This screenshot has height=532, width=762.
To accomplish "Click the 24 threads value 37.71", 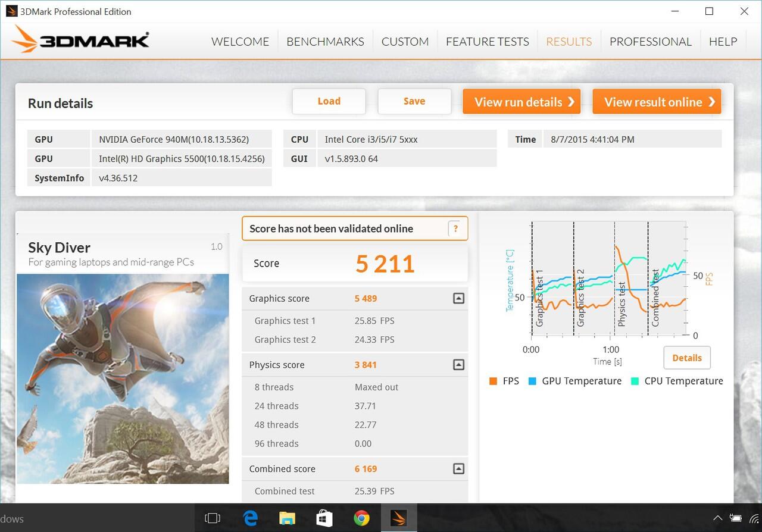I will 365,406.
